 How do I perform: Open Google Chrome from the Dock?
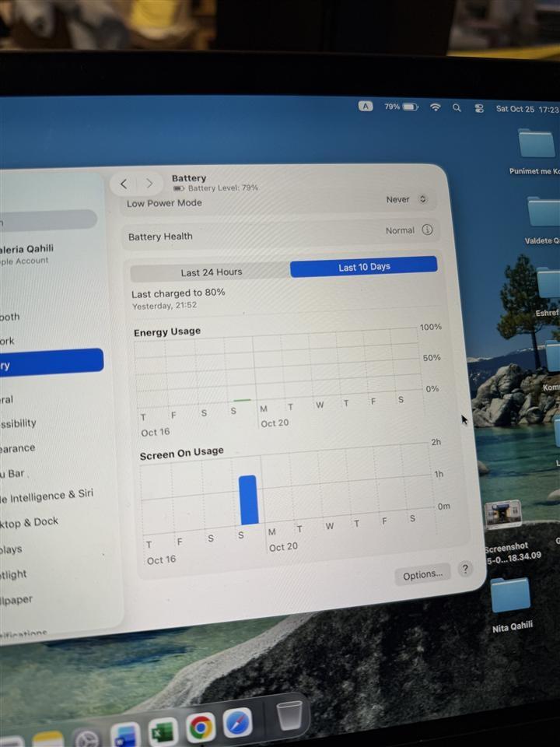(201, 728)
